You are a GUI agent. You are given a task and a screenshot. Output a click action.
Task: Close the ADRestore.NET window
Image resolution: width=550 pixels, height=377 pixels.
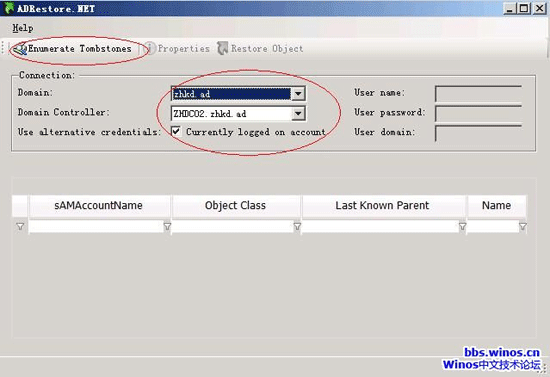click(539, 8)
